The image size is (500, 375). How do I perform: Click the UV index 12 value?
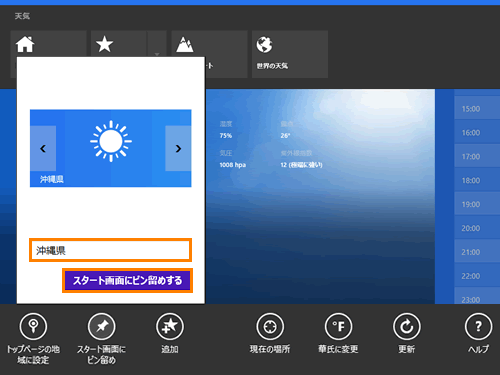pyautogui.click(x=301, y=165)
